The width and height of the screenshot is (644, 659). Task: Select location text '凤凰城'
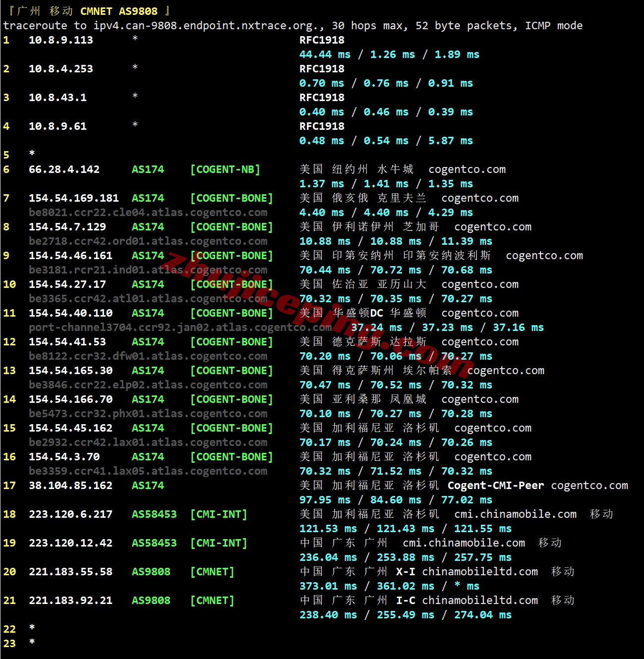408,399
